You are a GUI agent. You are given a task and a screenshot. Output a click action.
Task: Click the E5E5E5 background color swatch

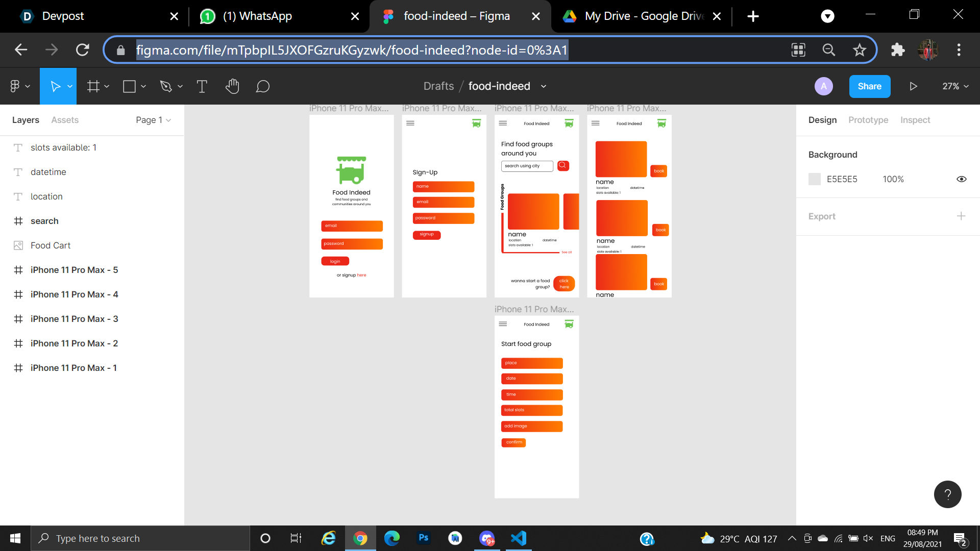[x=815, y=179]
